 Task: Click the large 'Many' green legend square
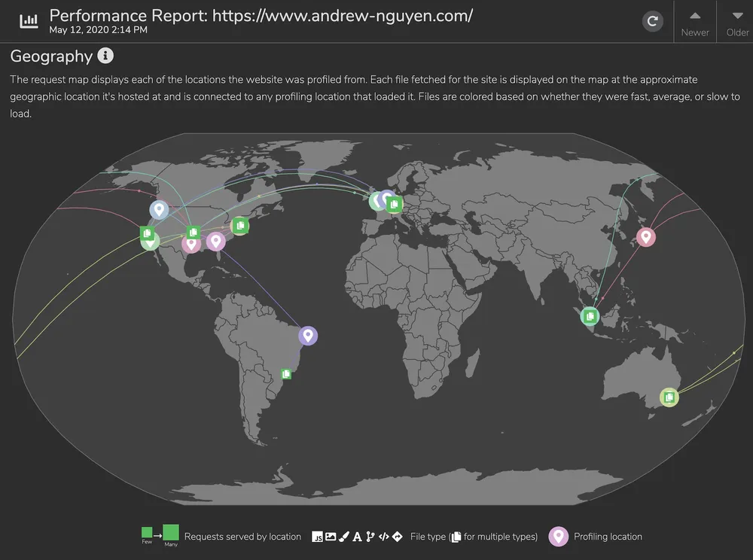[x=171, y=532]
